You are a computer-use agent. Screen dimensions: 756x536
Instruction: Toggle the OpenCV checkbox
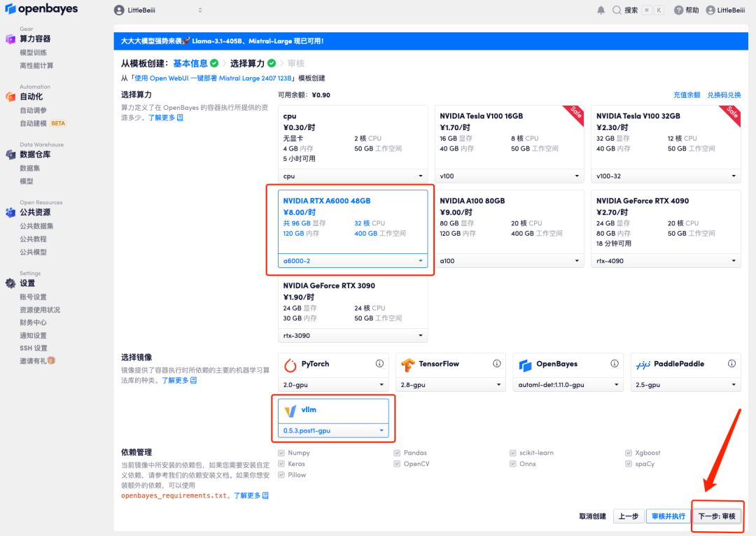[397, 464]
